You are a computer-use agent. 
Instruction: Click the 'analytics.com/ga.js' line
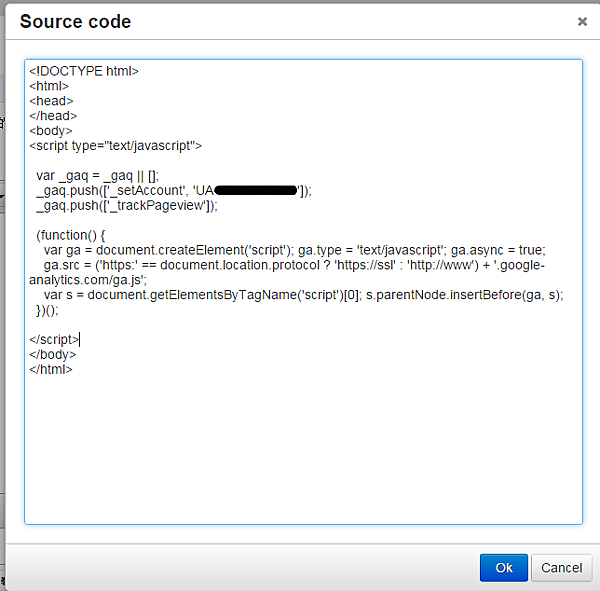click(x=88, y=280)
